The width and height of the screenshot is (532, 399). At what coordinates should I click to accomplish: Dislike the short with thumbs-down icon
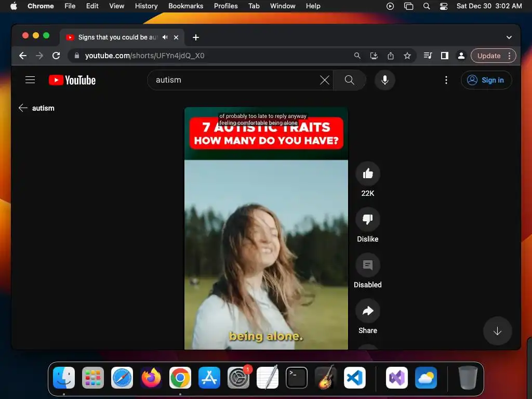(367, 219)
